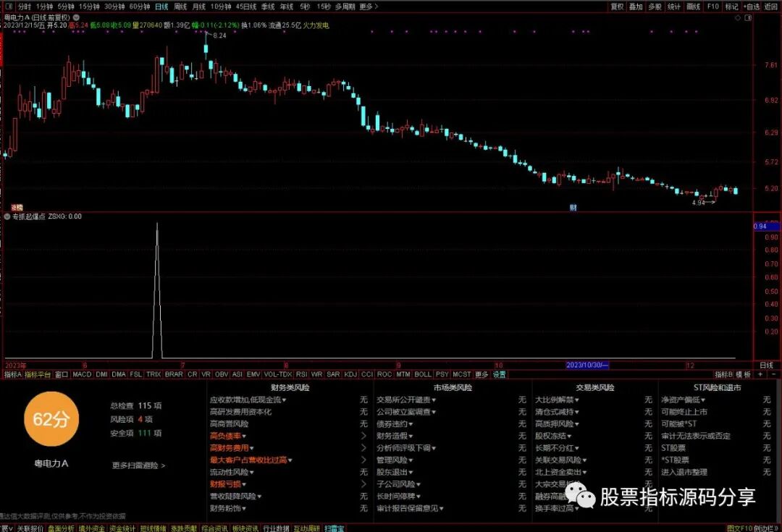Select the 60分钟 period
The image size is (782, 532).
tap(140, 7)
